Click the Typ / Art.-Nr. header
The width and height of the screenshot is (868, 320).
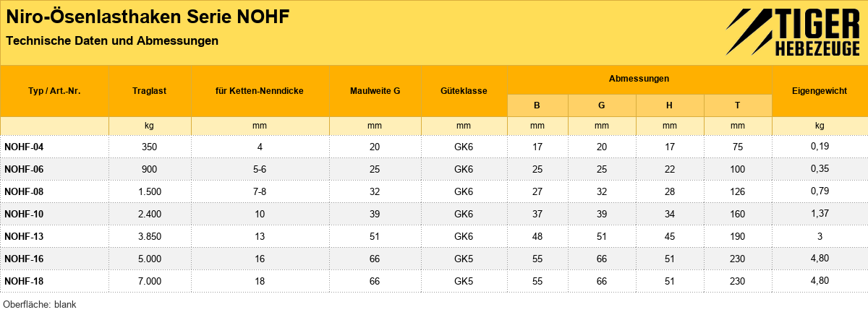tap(54, 92)
